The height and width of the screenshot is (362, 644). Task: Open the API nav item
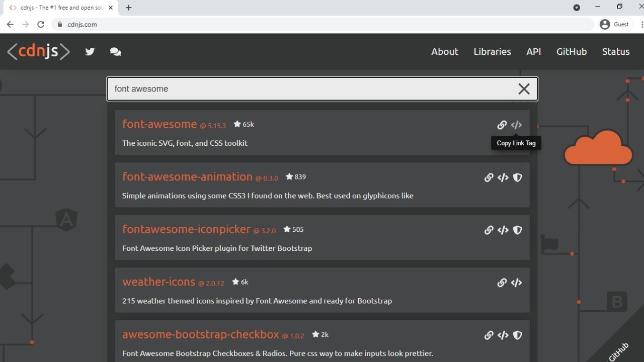[534, 51]
